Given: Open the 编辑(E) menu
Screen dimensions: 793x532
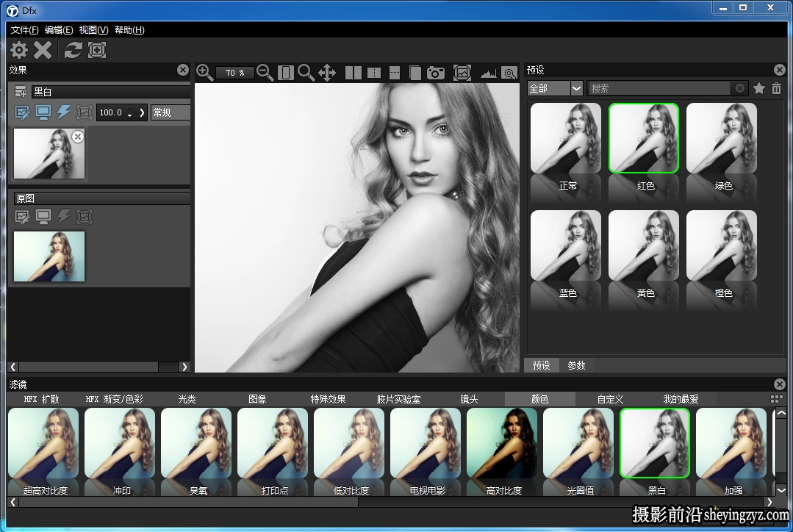Looking at the screenshot, I should [x=59, y=30].
